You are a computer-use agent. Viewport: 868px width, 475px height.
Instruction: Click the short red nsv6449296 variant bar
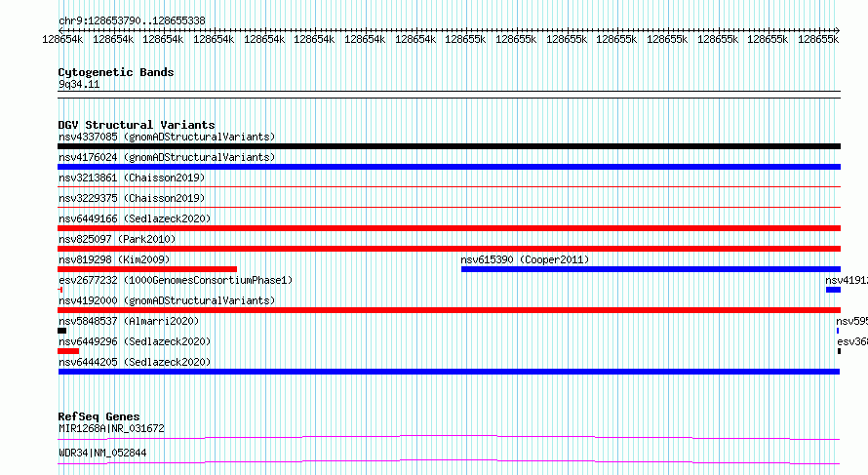tap(68, 351)
